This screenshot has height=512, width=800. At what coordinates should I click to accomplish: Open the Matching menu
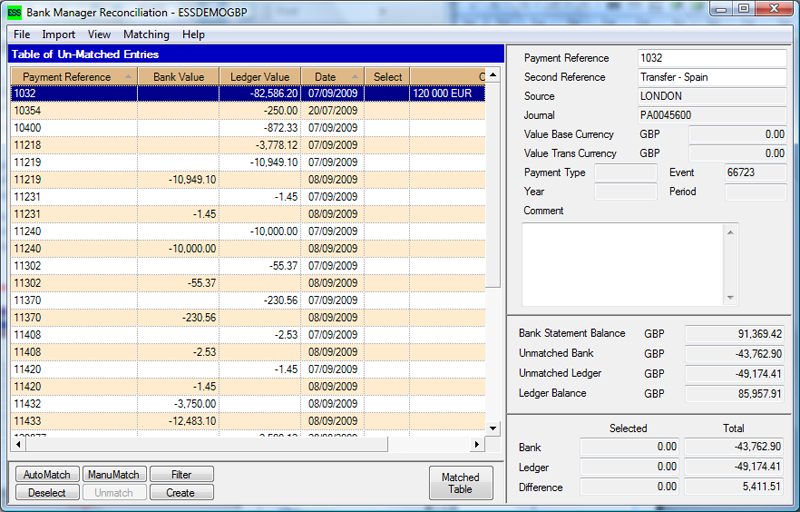(x=146, y=34)
